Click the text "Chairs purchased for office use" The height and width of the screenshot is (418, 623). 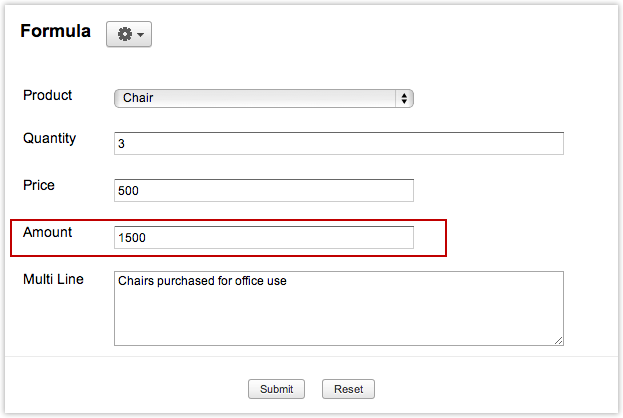(x=202, y=281)
